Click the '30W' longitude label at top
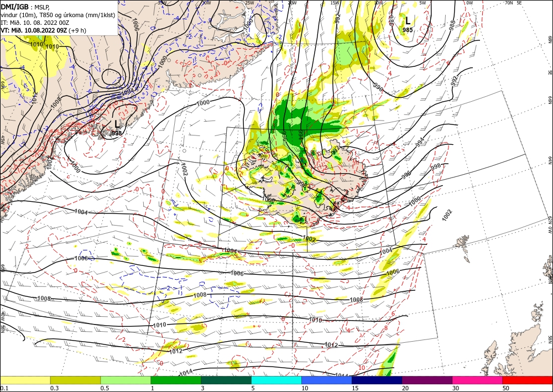Screen dimensions: 553x392 coord(207,3)
